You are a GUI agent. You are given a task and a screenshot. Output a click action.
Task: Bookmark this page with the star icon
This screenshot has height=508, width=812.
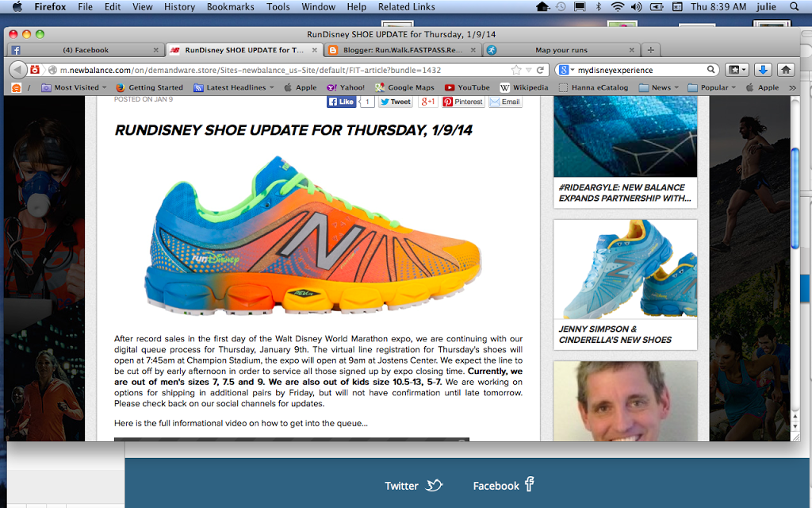pos(515,70)
